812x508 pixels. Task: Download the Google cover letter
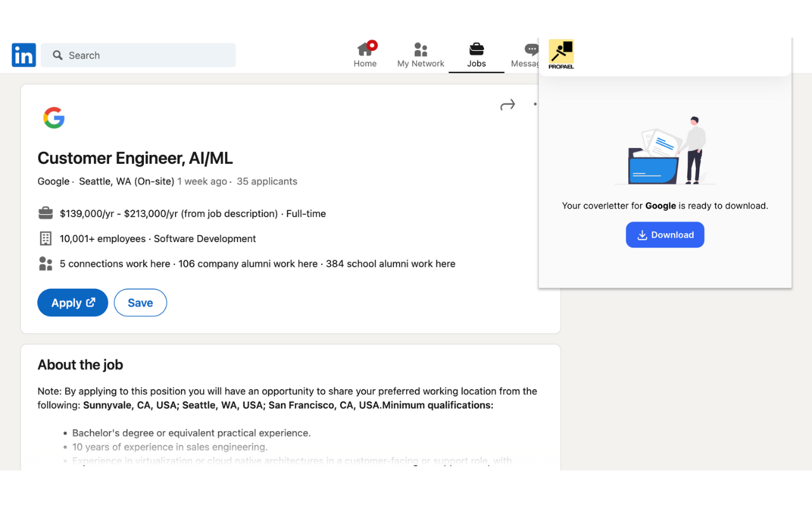tap(665, 235)
